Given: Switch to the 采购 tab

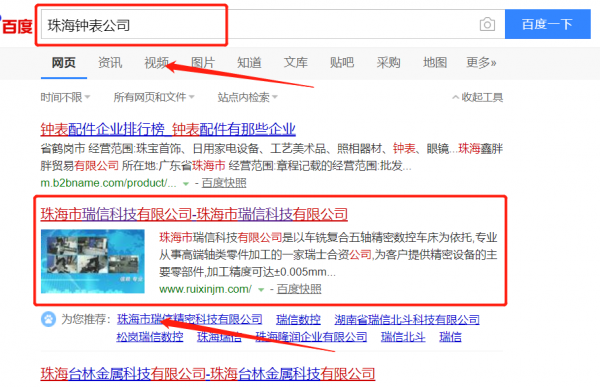Looking at the screenshot, I should coord(388,62).
